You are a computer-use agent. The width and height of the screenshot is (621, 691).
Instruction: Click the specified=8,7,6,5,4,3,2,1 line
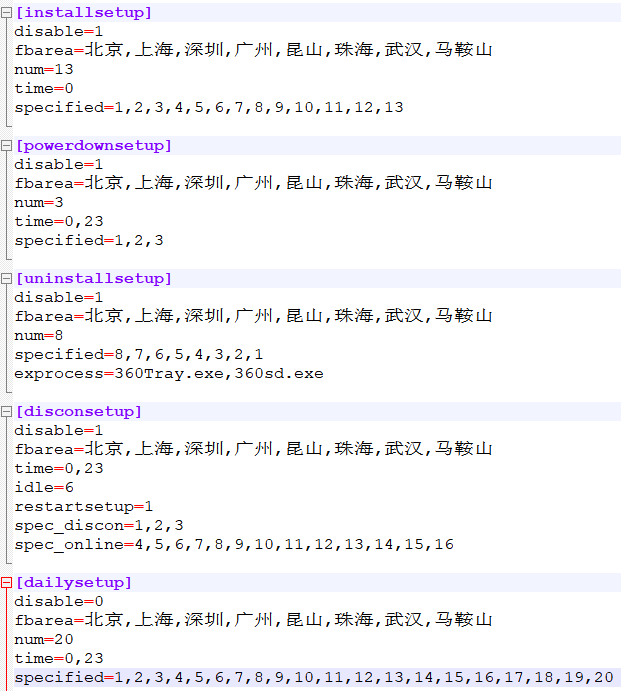pos(139,355)
